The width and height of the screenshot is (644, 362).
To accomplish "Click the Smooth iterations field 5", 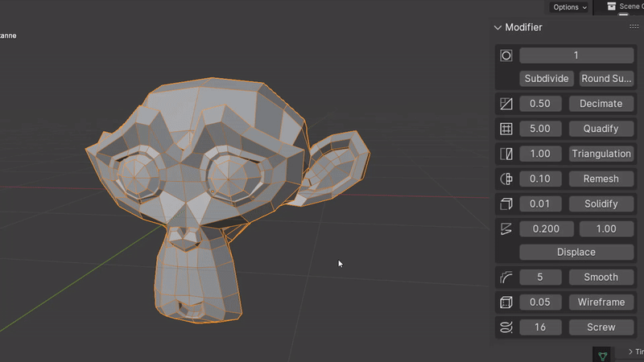I will pyautogui.click(x=540, y=277).
